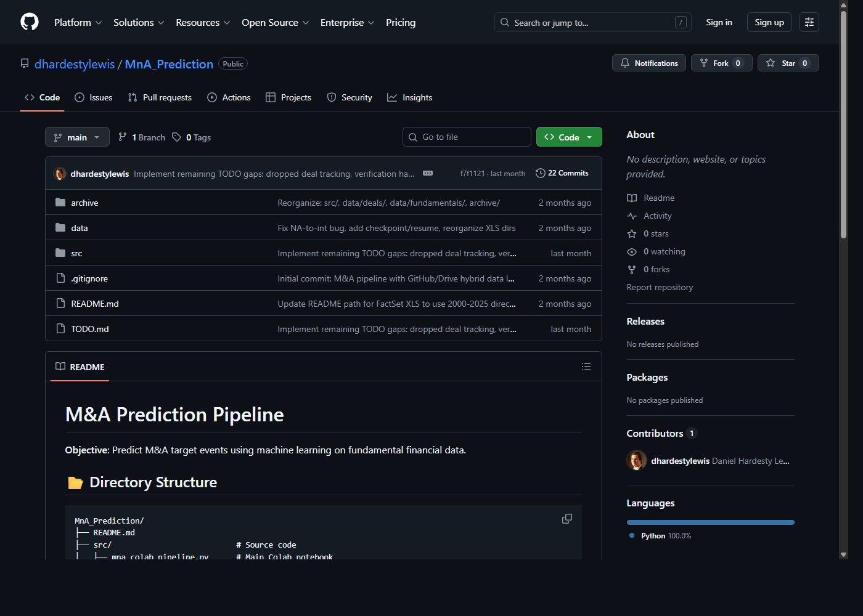Open the command palette icon near Sign up
This screenshot has width=863, height=616.
pos(809,22)
